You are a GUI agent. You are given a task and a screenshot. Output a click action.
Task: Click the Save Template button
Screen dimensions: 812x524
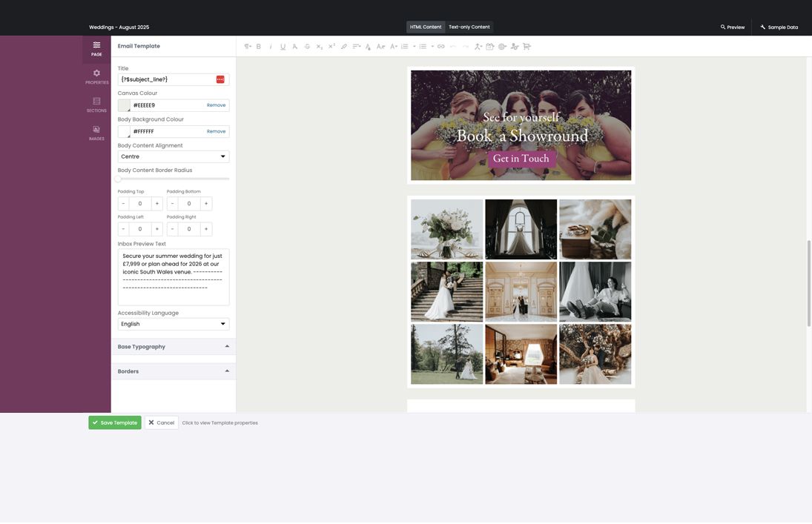click(x=115, y=422)
